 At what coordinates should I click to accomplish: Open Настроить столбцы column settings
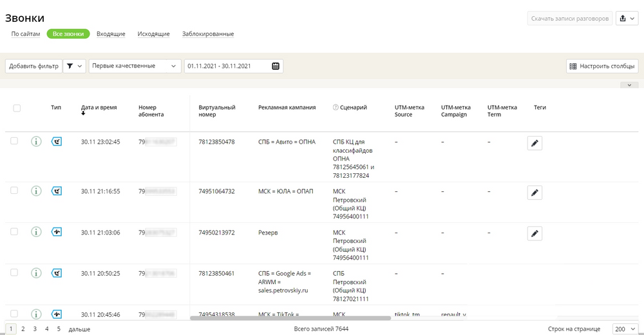pos(602,66)
